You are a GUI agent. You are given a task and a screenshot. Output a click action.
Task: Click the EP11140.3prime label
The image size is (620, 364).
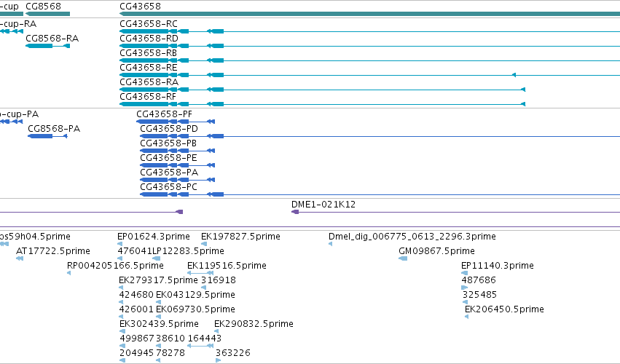(498, 266)
